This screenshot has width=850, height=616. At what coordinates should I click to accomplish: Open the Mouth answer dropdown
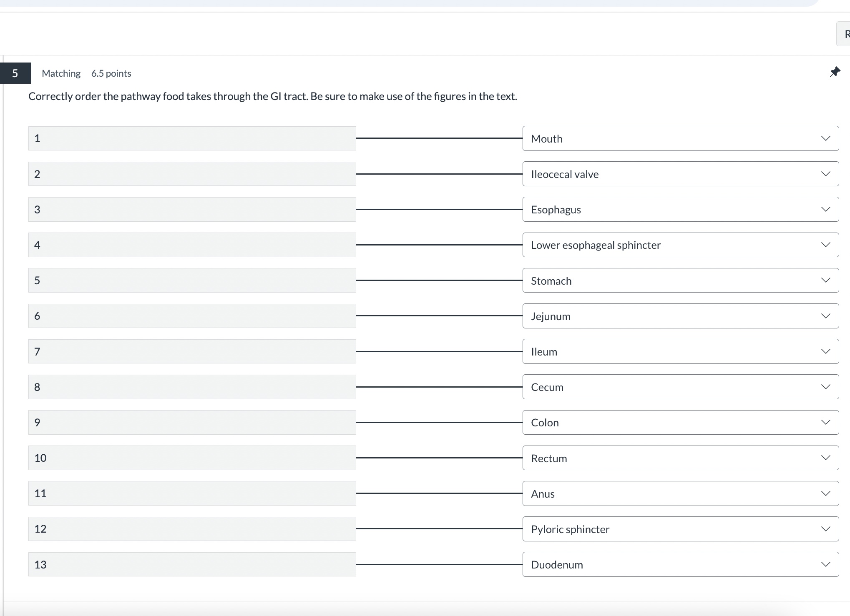[x=826, y=138]
